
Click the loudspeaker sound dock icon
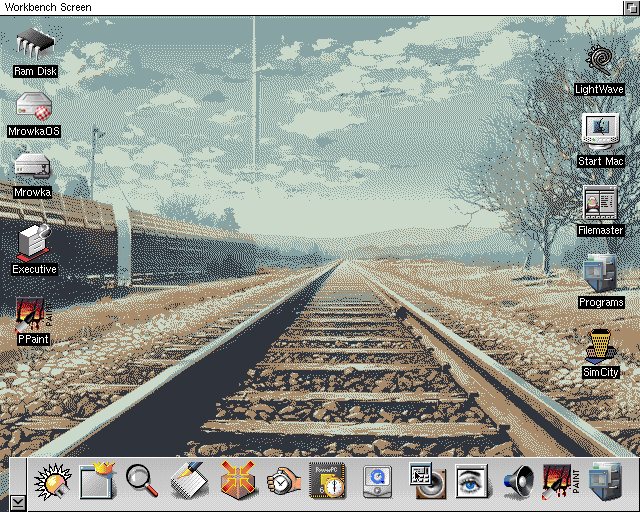point(518,482)
